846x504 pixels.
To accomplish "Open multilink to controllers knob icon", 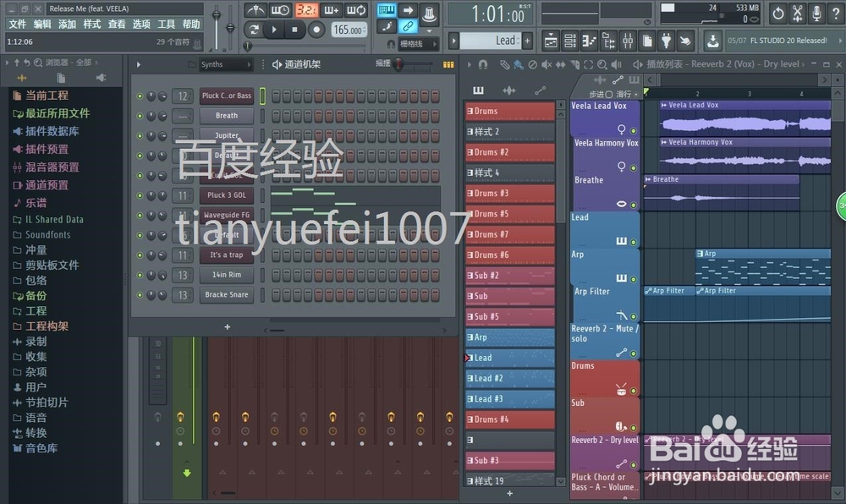I will [430, 14].
